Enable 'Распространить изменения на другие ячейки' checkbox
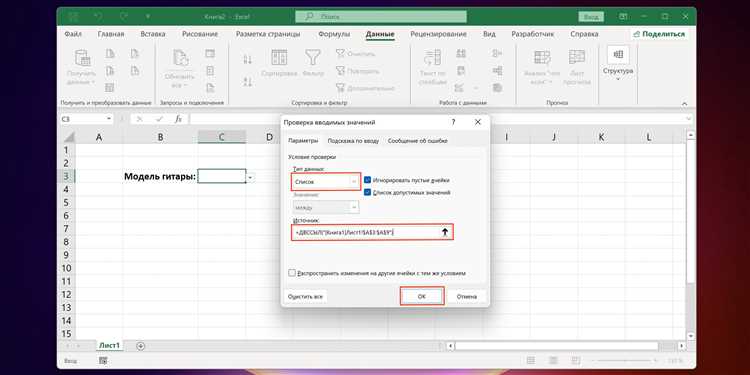Image resolution: width=750 pixels, height=375 pixels. (x=292, y=273)
